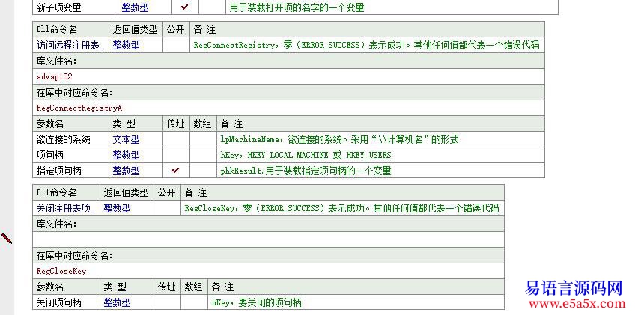Click the remark hKey，要关闭的项句柄

[257, 302]
